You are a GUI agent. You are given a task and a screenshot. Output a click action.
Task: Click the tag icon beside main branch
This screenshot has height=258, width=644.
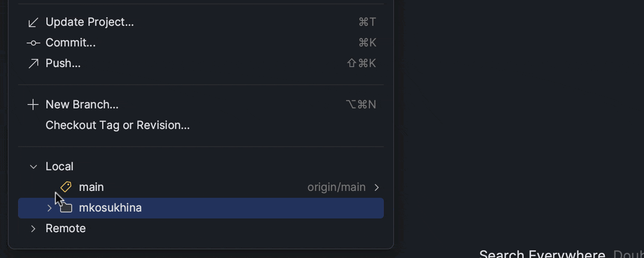point(66,187)
